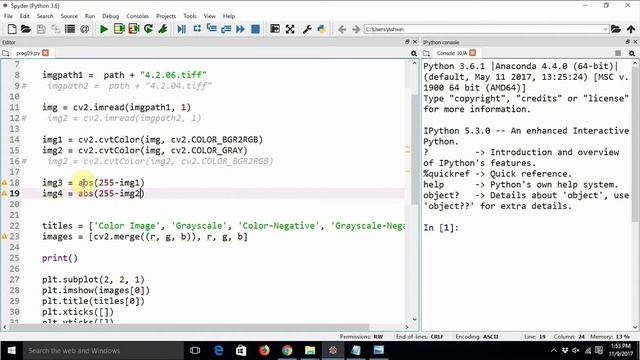Click the editor horizontal scrollbar
Viewport: 640px width, 360px height.
[x=190, y=327]
